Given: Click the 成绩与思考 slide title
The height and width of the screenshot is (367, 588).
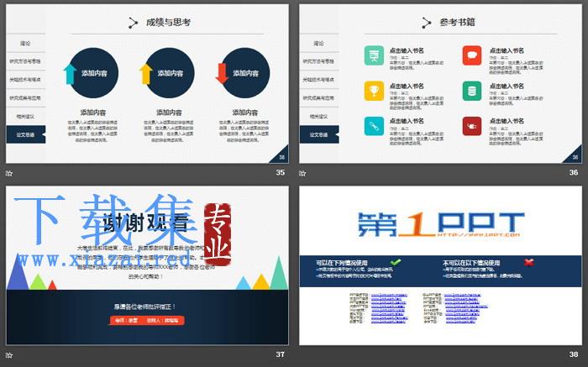Looking at the screenshot, I should [x=168, y=23].
